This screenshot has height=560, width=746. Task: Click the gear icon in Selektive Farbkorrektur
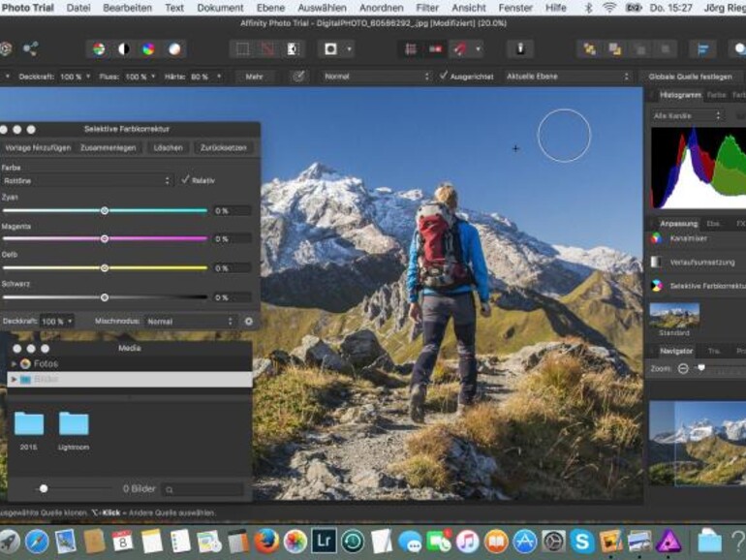click(x=248, y=321)
